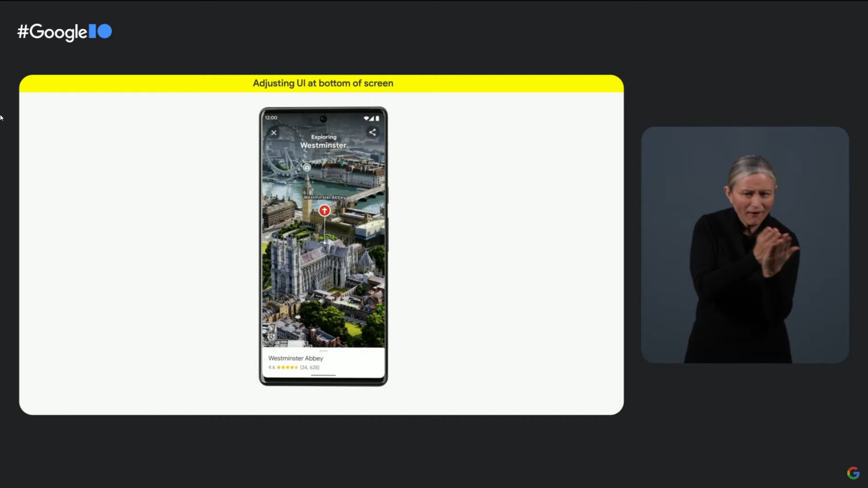Click the phone's wifi status icon
The image size is (868, 488).
(366, 118)
